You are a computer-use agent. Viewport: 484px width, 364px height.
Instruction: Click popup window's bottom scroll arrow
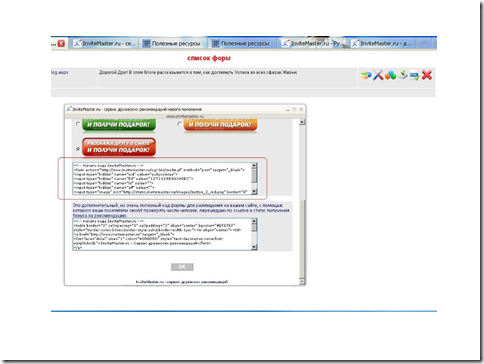coord(302,282)
